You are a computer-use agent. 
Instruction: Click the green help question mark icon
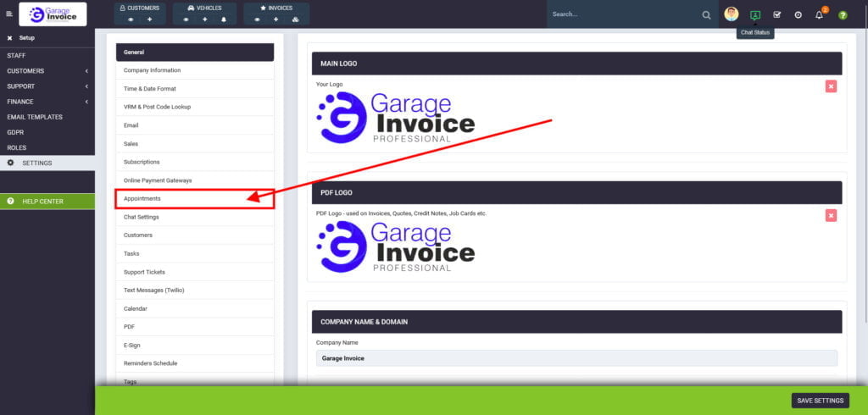[x=843, y=15]
